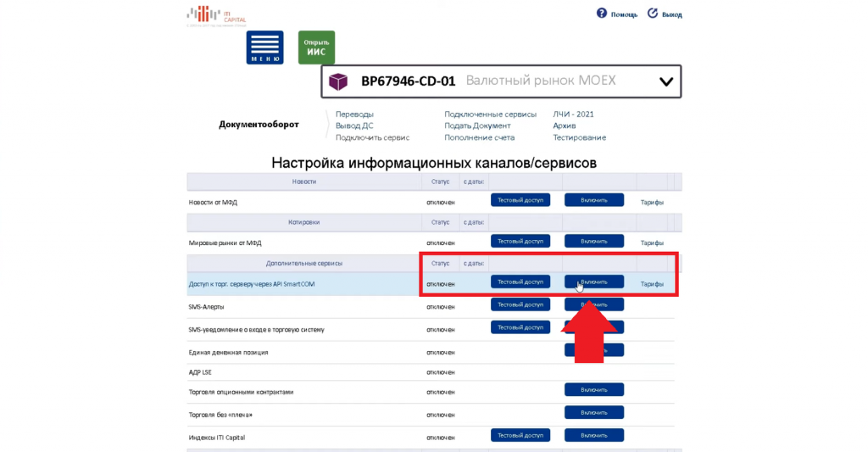Click the purple cube account icon

click(337, 81)
